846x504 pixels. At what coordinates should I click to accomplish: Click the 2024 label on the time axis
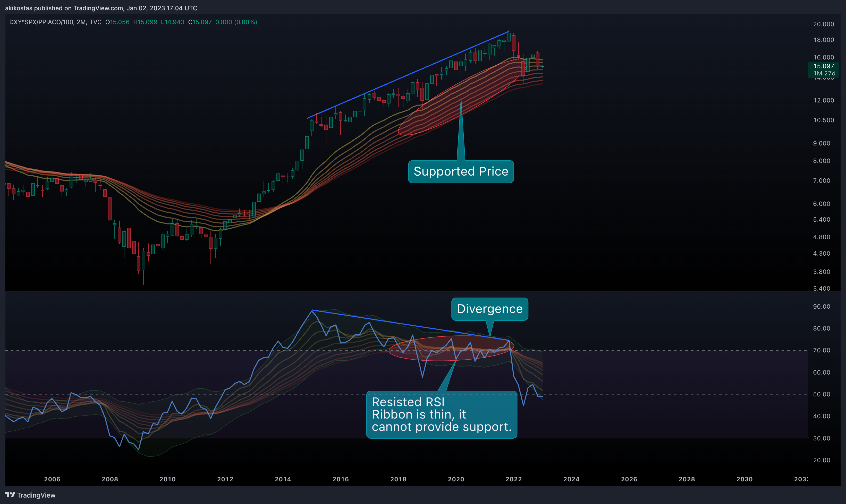(x=571, y=479)
